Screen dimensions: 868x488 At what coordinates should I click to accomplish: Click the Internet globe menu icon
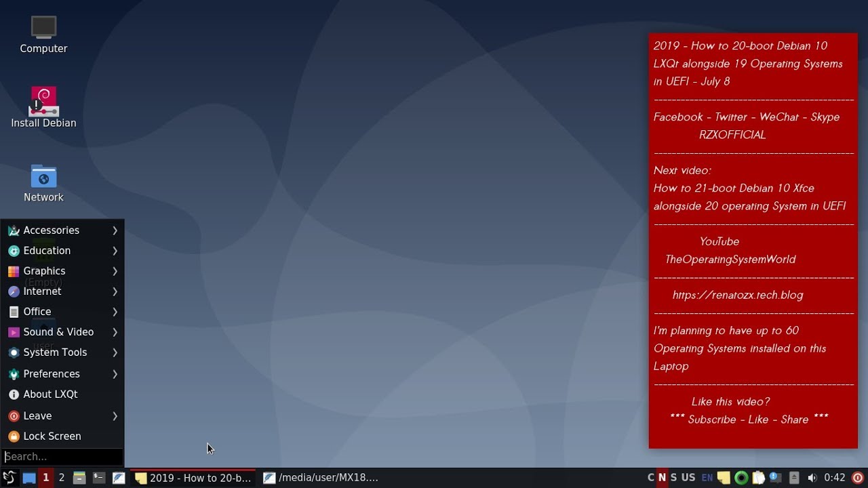tap(14, 291)
